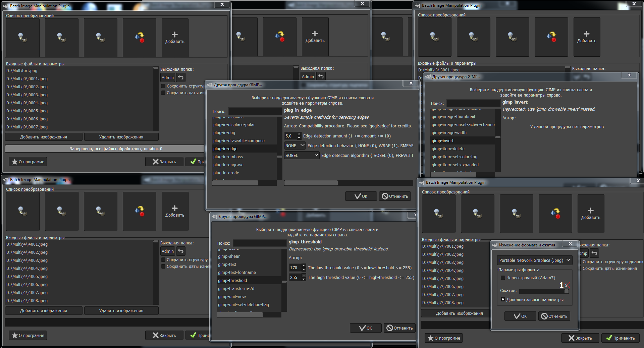Select gimp-text-fontname in procedure list

pyautogui.click(x=249, y=273)
